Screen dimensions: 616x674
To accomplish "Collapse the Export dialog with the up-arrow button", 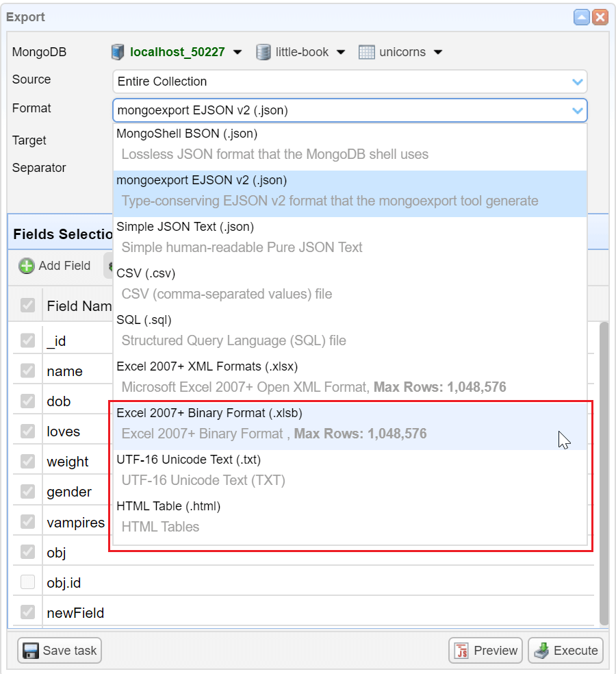I will point(581,17).
